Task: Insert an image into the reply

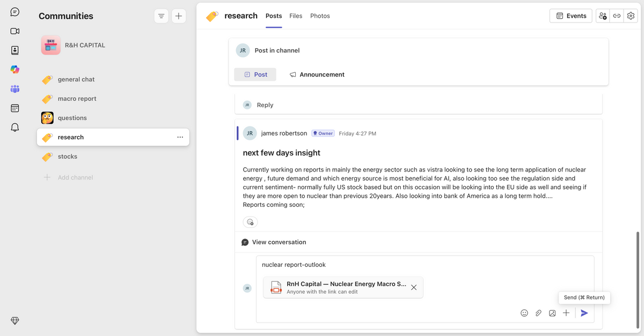Action: (x=552, y=313)
